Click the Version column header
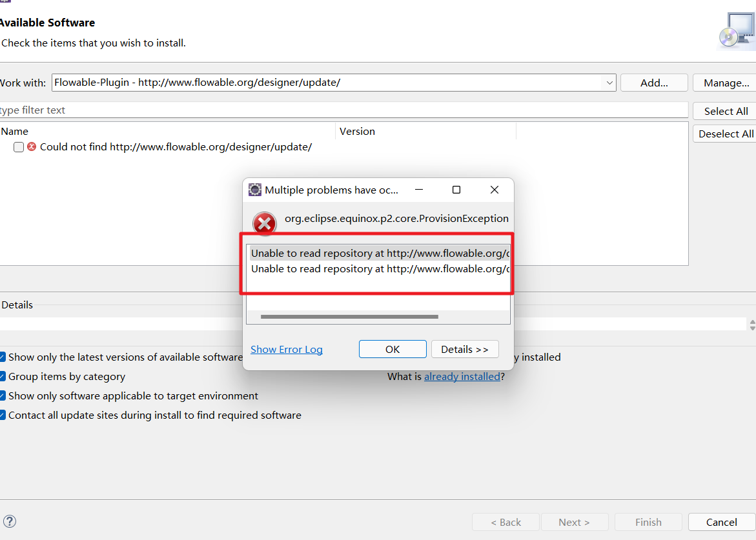 coord(357,131)
